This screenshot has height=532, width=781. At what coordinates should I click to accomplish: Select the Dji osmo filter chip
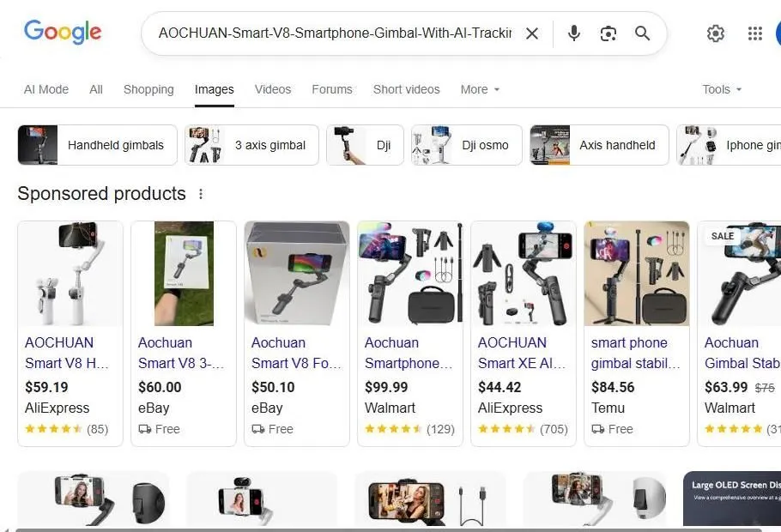coord(466,145)
